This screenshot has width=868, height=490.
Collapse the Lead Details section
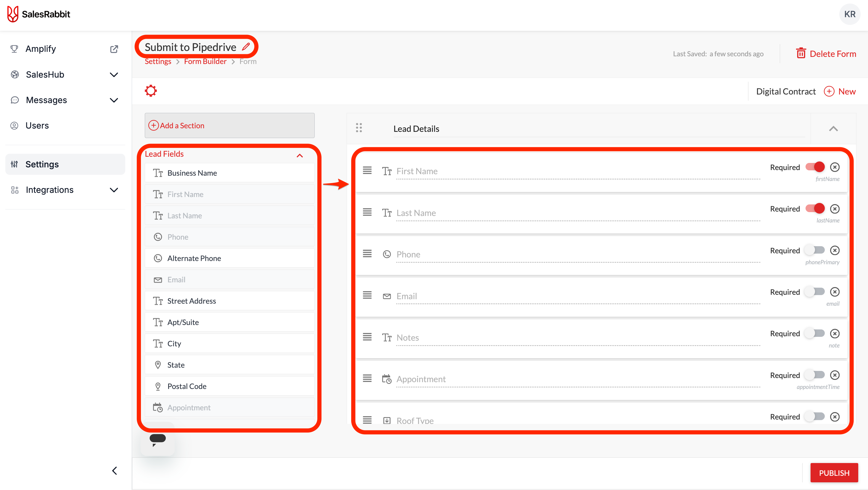[x=833, y=129]
